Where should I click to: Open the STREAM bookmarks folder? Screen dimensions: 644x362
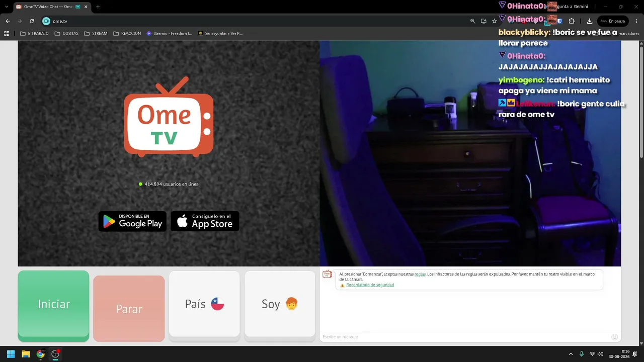coord(96,34)
